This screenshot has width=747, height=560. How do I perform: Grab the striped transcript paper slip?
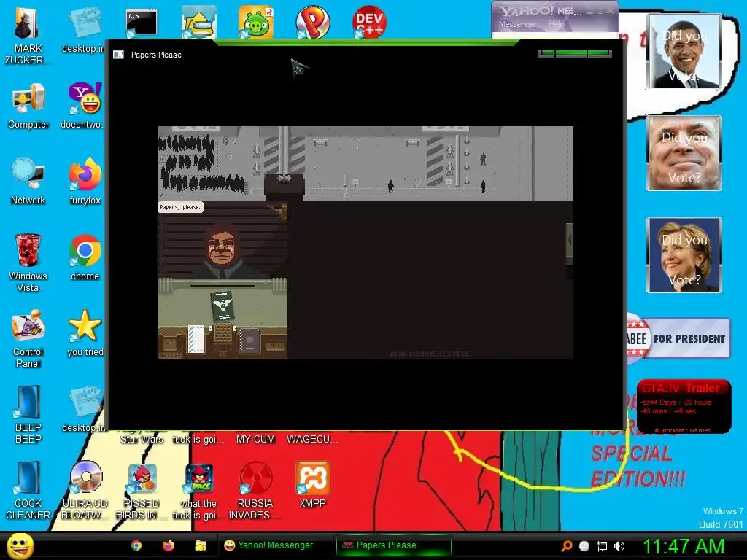[196, 339]
